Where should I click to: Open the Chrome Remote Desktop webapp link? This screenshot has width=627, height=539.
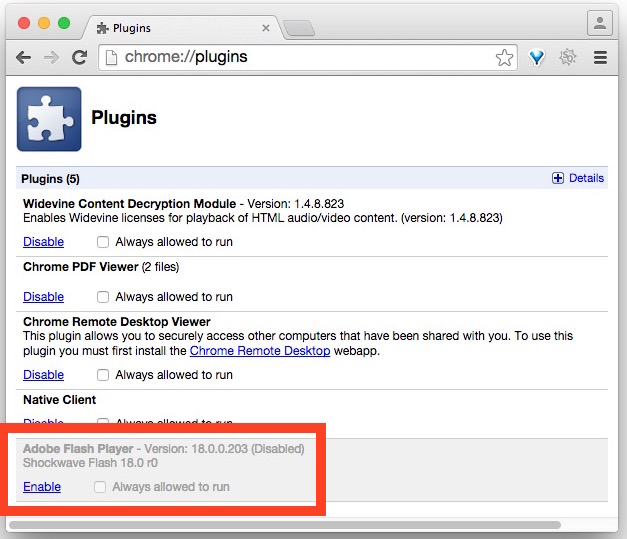[x=259, y=351]
